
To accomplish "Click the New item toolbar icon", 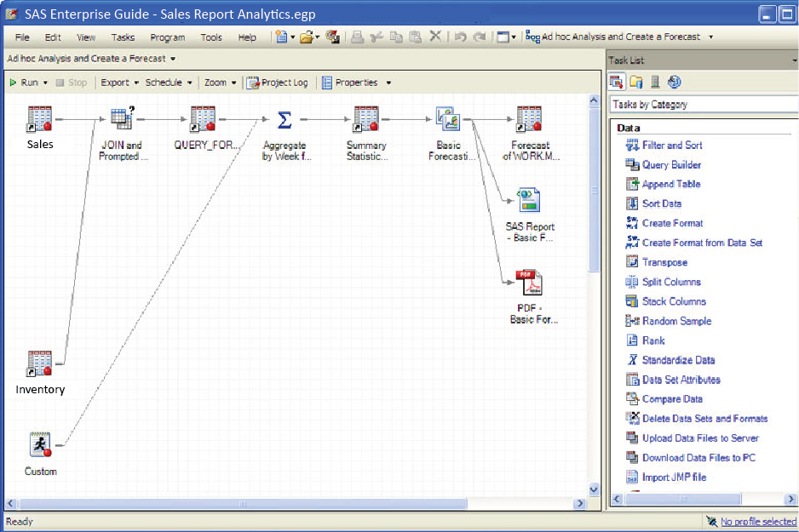I will 281,37.
